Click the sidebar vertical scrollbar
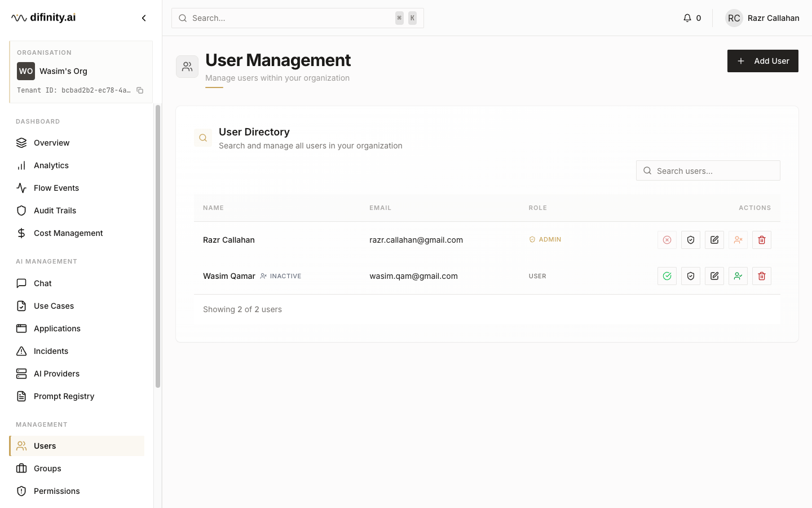This screenshot has height=508, width=812. [158, 246]
